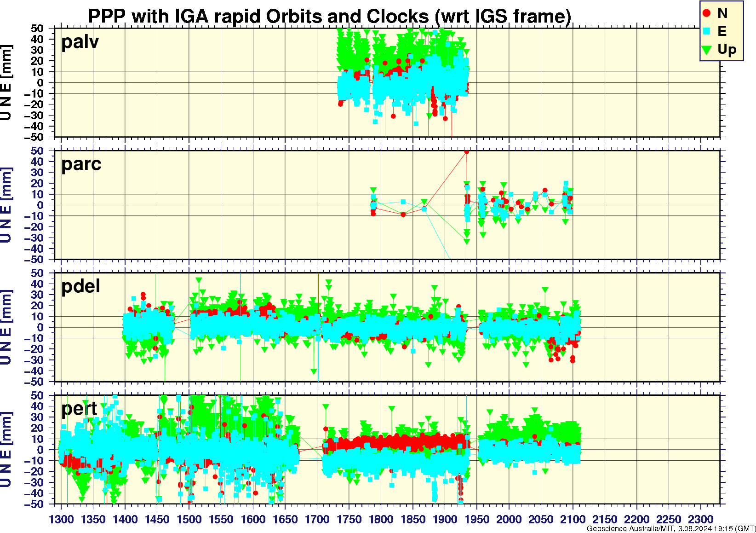Click the red outlier point at 50 in parc plot
The width and height of the screenshot is (756, 533).
point(467,151)
